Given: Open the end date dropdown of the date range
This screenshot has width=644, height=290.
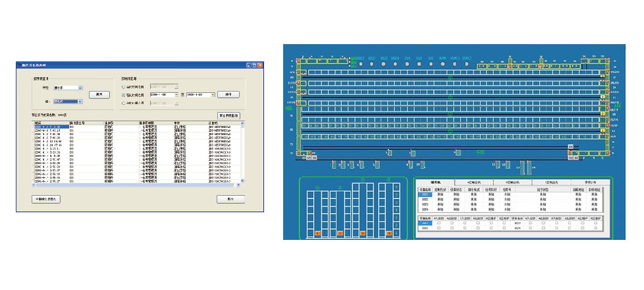Looking at the screenshot, I should pyautogui.click(x=213, y=95).
